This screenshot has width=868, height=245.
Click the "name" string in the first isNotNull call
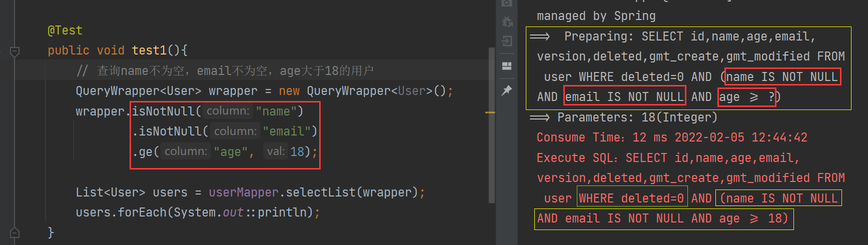pos(276,111)
